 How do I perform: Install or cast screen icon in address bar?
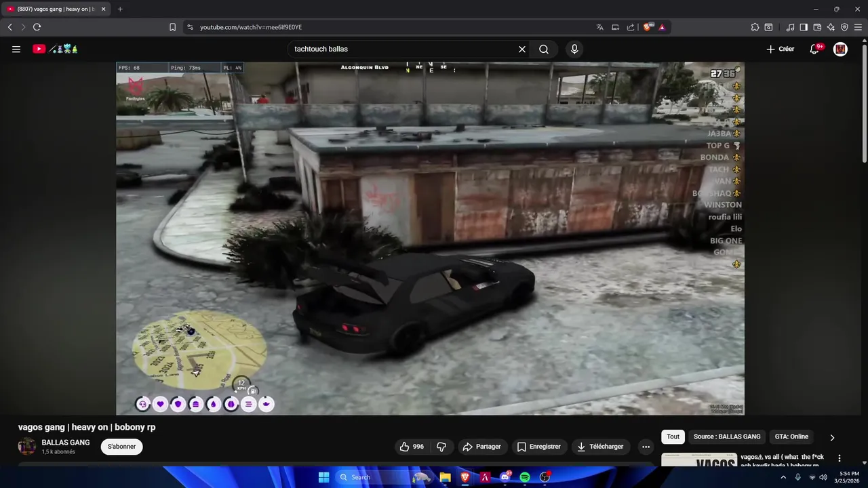point(615,27)
